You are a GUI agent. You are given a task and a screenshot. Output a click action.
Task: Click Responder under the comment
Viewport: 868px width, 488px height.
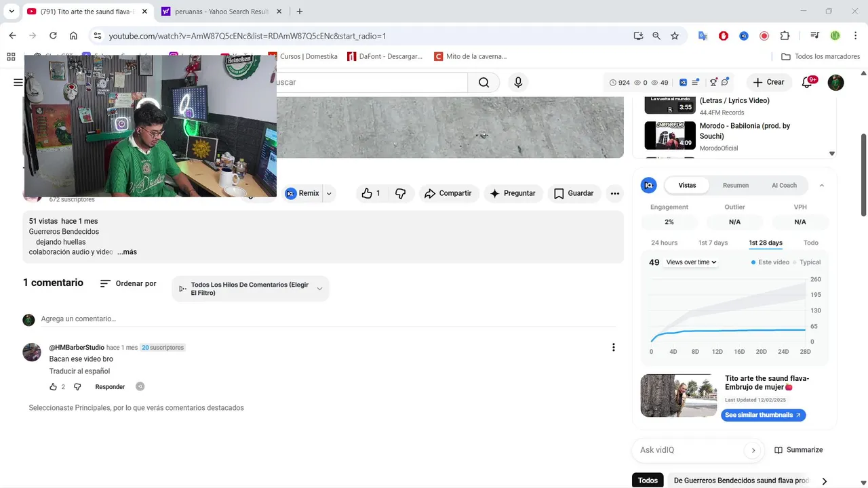(110, 387)
